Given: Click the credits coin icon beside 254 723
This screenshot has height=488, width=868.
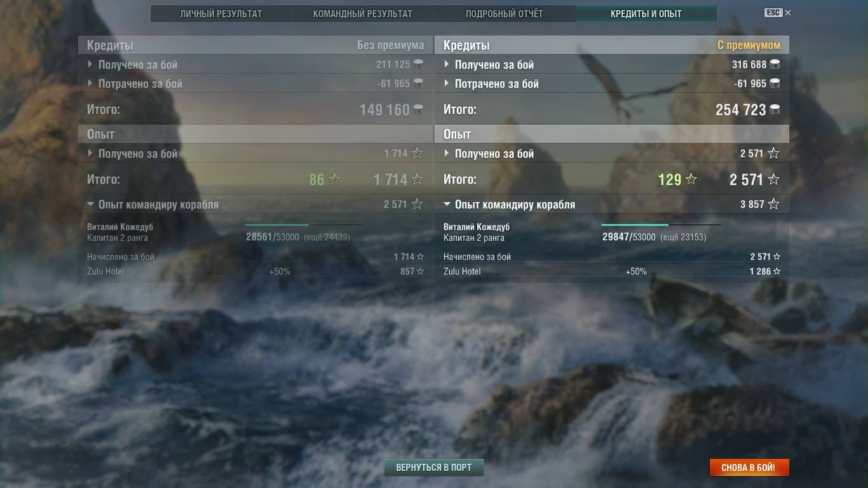Looking at the screenshot, I should coord(775,110).
